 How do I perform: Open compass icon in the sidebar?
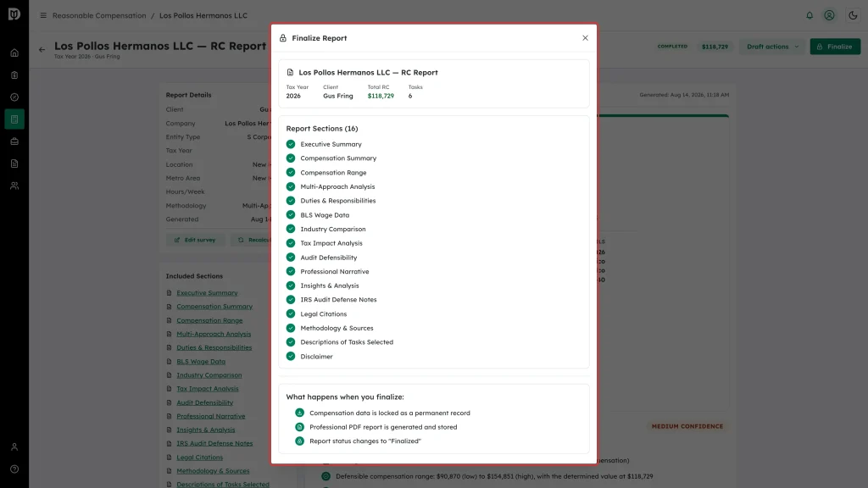(x=14, y=97)
